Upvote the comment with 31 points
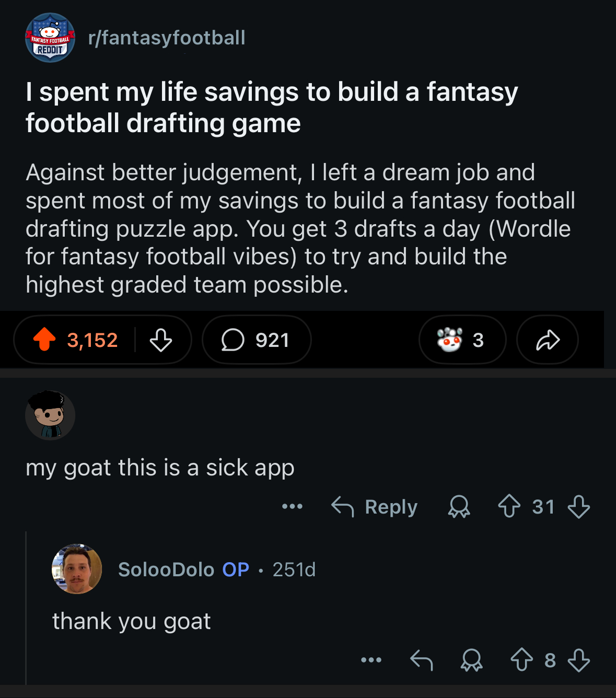616x698 pixels. [509, 507]
